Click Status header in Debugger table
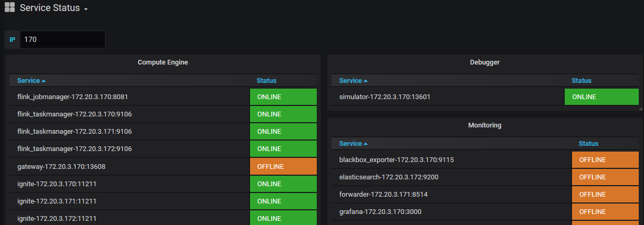Viewport: 644px width, 225px height. (581, 81)
